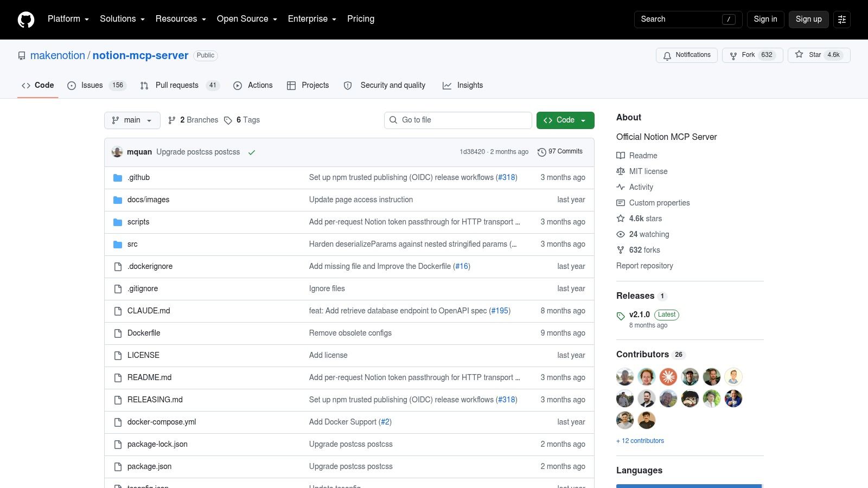Expand the Open Source menu
Image resolution: width=868 pixels, height=488 pixels.
[247, 19]
